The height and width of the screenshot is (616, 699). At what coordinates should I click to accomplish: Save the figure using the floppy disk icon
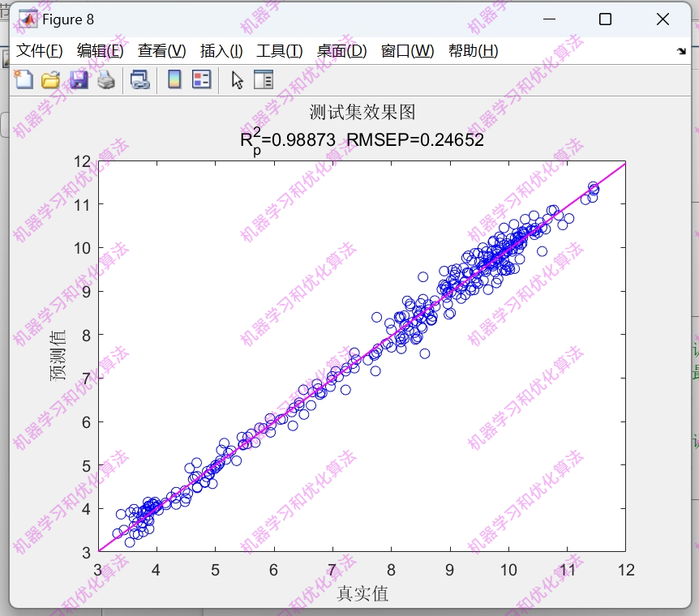(79, 80)
